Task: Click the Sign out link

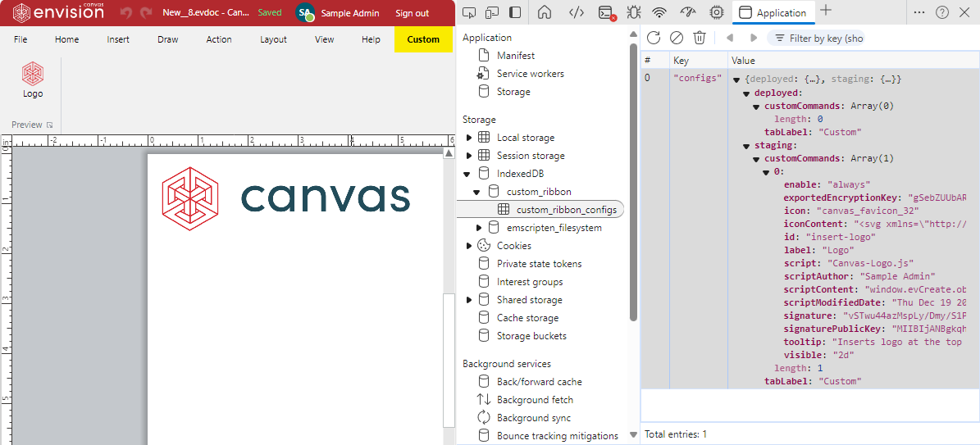Action: pos(412,13)
